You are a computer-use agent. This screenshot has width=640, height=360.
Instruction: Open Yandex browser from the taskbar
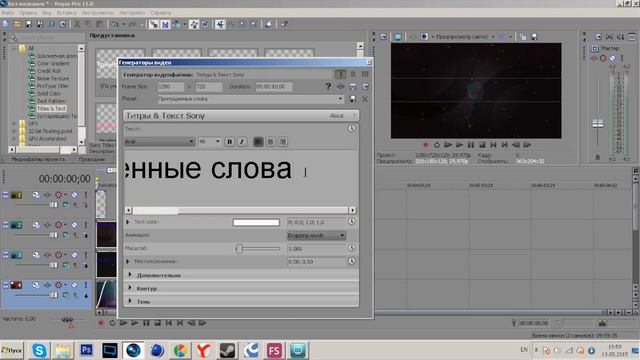[204, 350]
